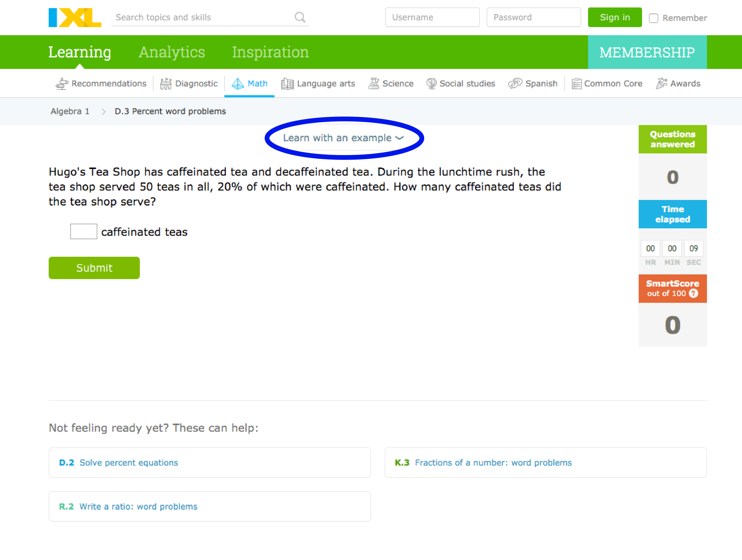Switch to the Analytics tab
Image resolution: width=742 pixels, height=560 pixels.
pos(171,52)
